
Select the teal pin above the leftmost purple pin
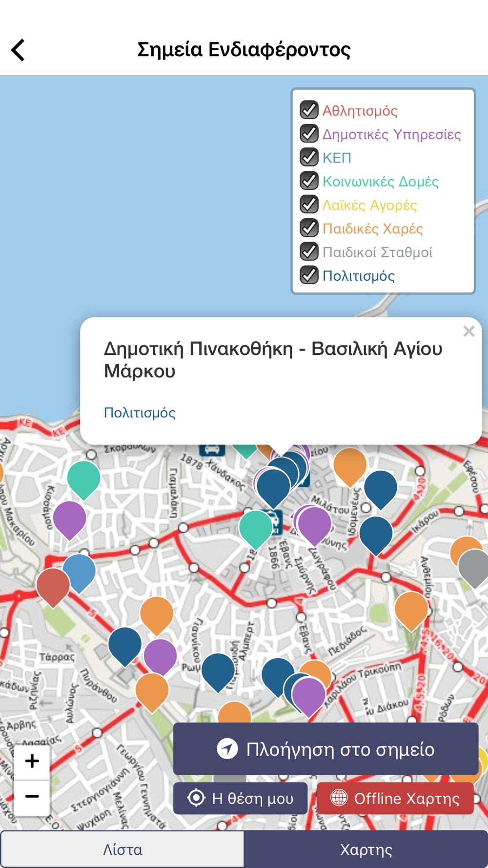tap(84, 480)
